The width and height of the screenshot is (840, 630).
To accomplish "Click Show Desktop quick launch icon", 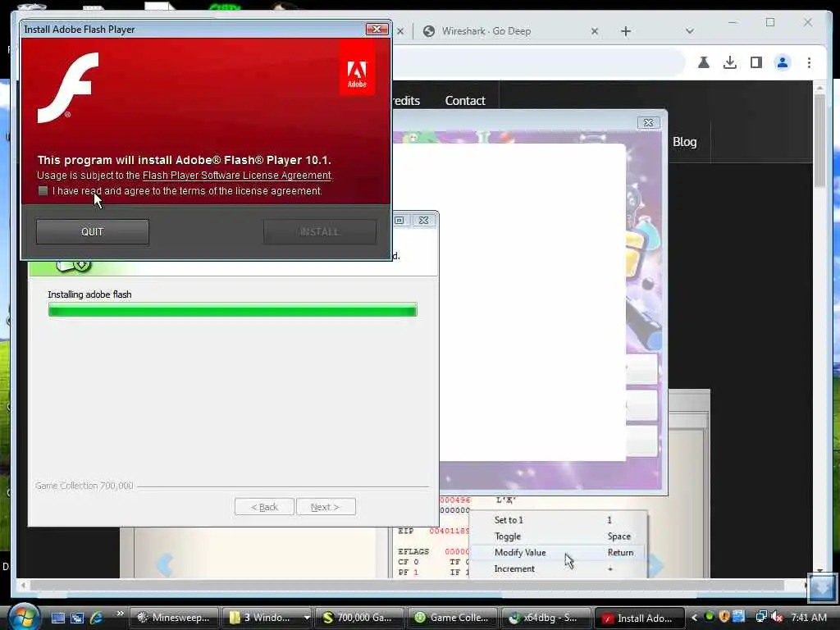I will (58, 618).
